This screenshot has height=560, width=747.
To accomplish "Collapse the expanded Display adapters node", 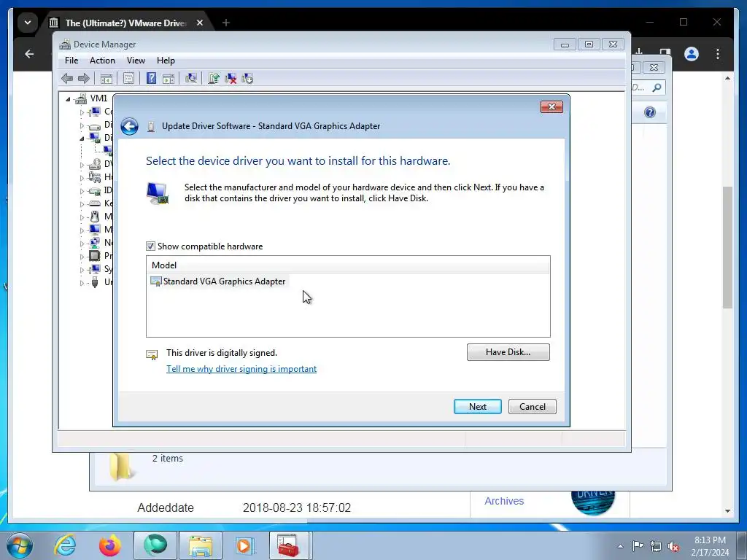I will click(x=82, y=139).
